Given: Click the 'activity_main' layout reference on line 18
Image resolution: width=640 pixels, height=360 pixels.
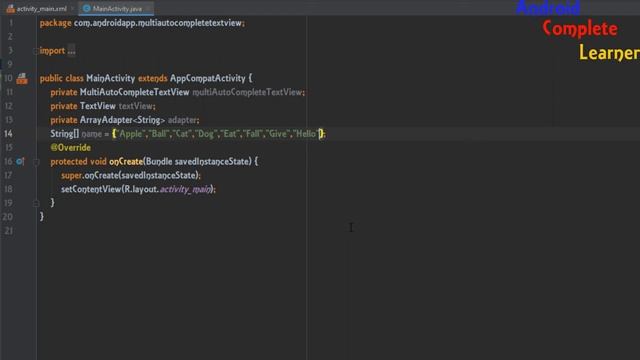Looking at the screenshot, I should click(x=185, y=189).
